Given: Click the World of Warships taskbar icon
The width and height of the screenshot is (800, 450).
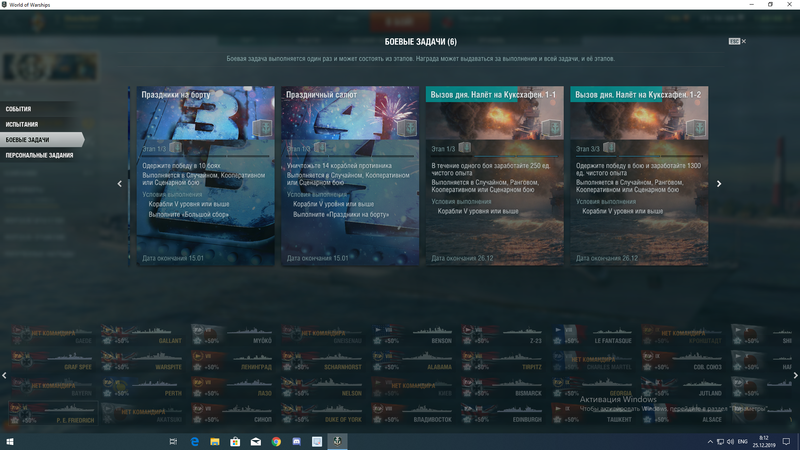Looking at the screenshot, I should pyautogui.click(x=337, y=440).
